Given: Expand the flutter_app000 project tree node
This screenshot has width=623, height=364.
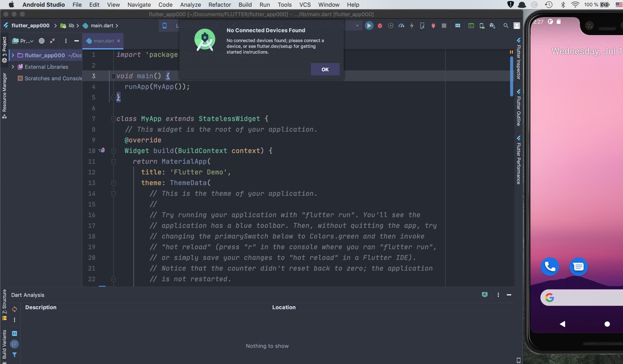Looking at the screenshot, I should point(13,55).
